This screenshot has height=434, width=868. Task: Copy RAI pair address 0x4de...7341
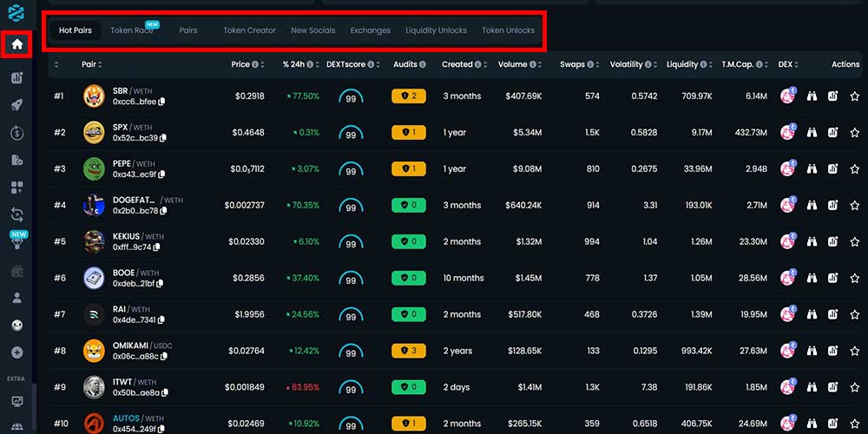161,320
